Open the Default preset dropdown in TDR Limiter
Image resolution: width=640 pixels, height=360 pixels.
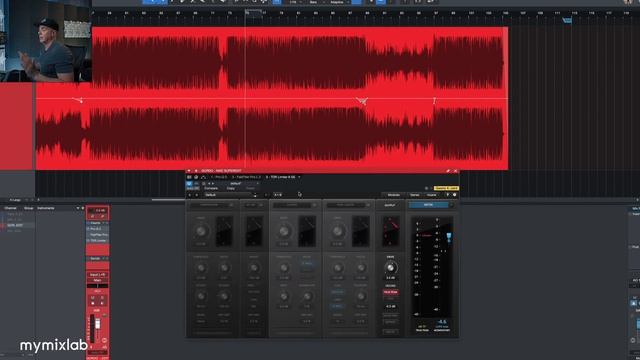[x=231, y=195]
